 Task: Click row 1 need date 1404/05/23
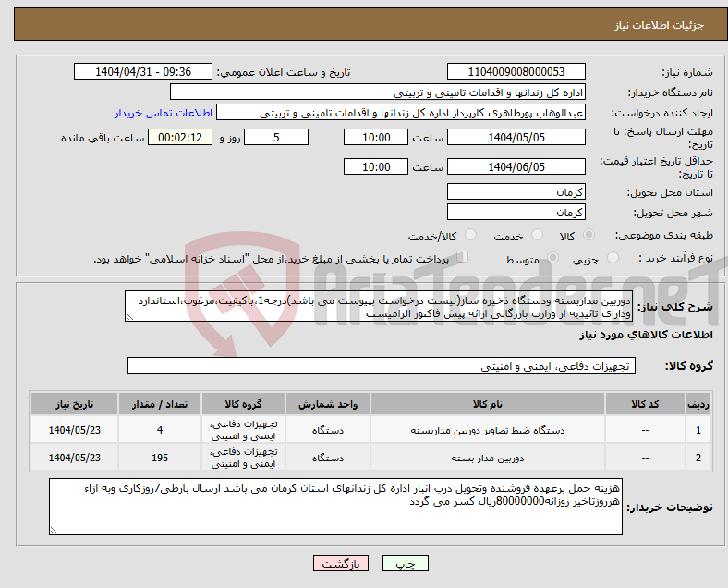(74, 430)
